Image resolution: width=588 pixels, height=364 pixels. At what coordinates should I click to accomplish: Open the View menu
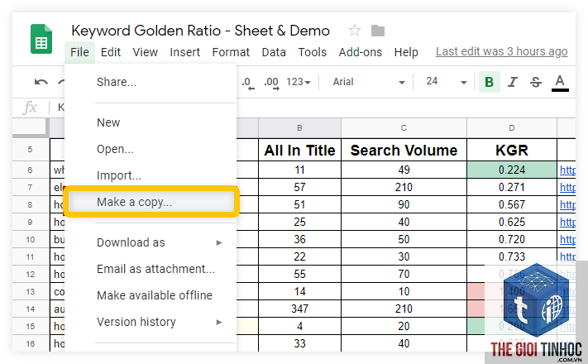[x=145, y=52]
